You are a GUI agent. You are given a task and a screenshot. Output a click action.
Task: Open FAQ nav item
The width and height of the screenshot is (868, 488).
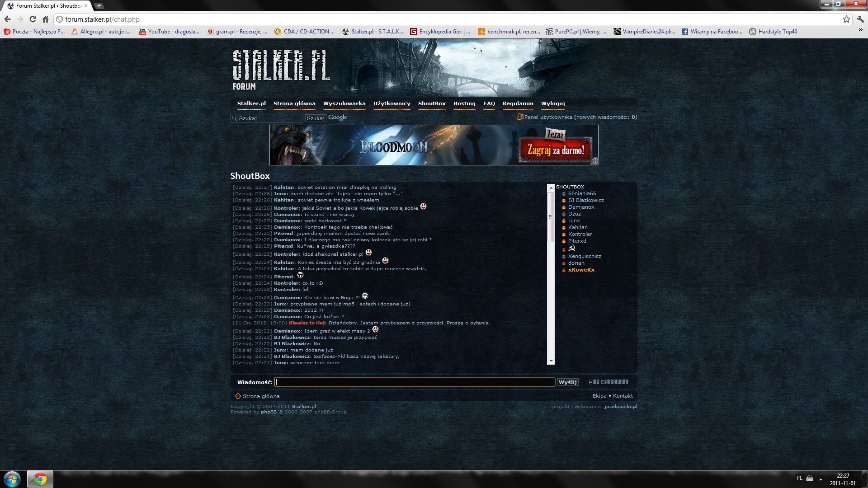coord(489,103)
